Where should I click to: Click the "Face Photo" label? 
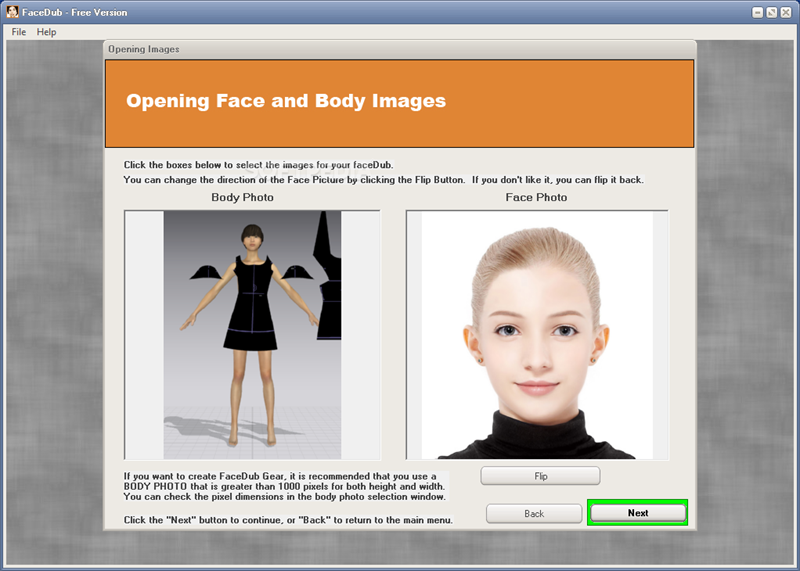coord(536,198)
